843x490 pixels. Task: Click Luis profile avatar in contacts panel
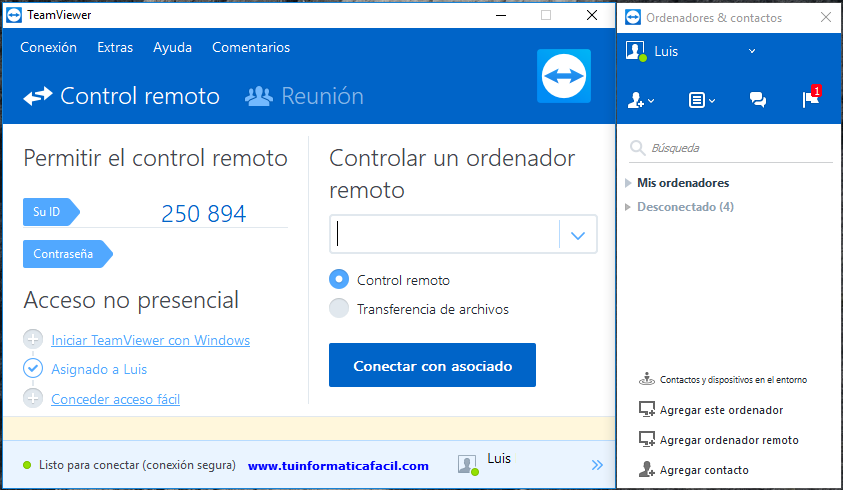point(636,52)
